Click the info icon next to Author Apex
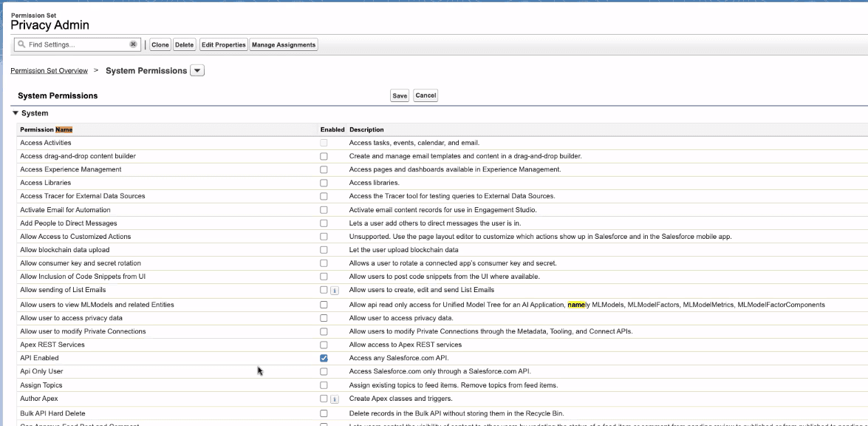 point(333,399)
